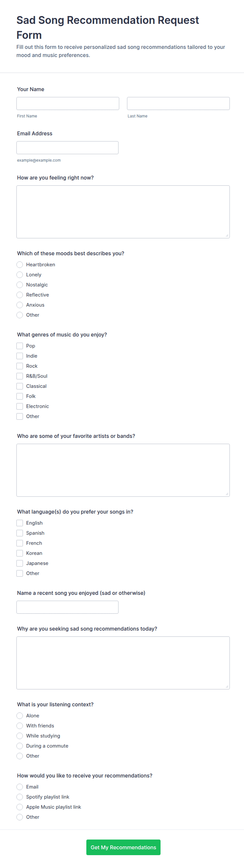Enable the Electronic genre checkbox
Viewport: 244px width, 868px height.
point(20,406)
